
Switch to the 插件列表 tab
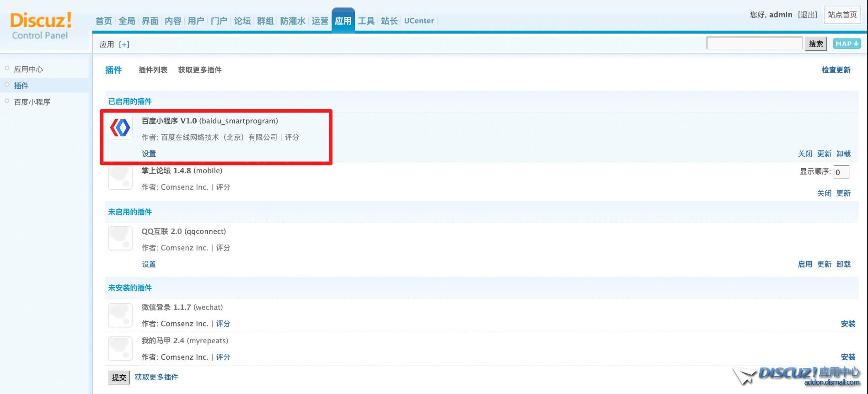tap(153, 70)
